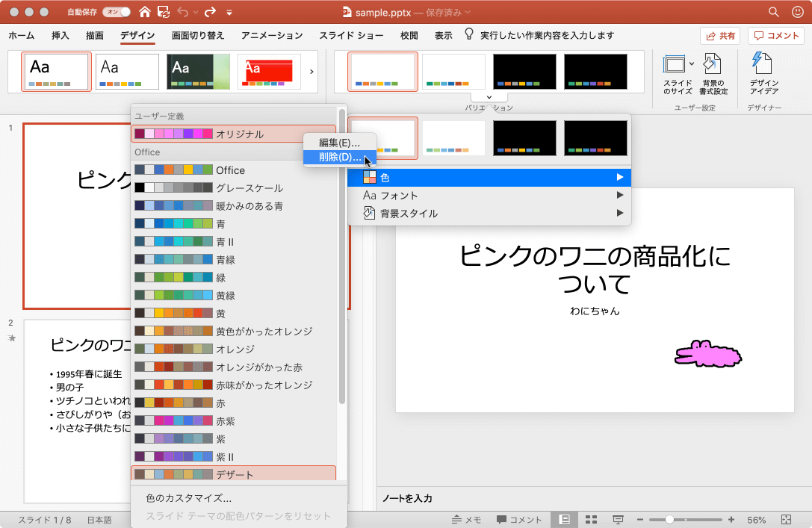This screenshot has width=812, height=528.
Task: Click the Save icon in title bar
Action: coord(164,12)
